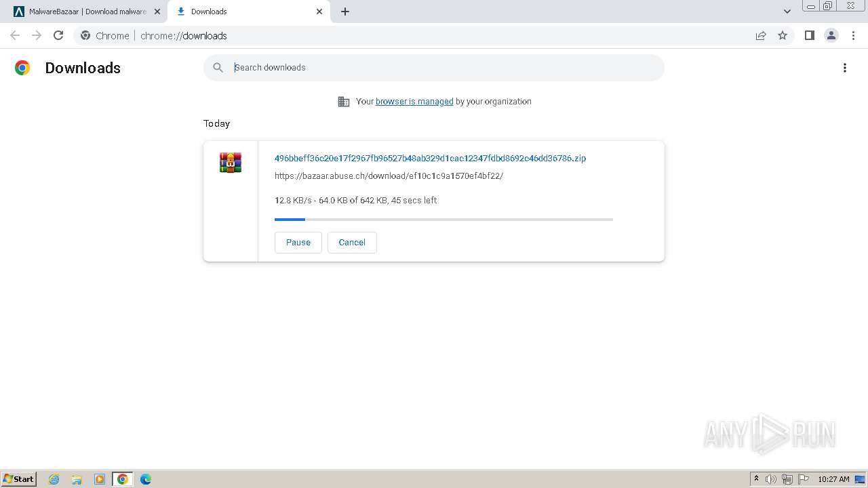
Task: Click the search magnifier icon
Action: pyautogui.click(x=218, y=67)
